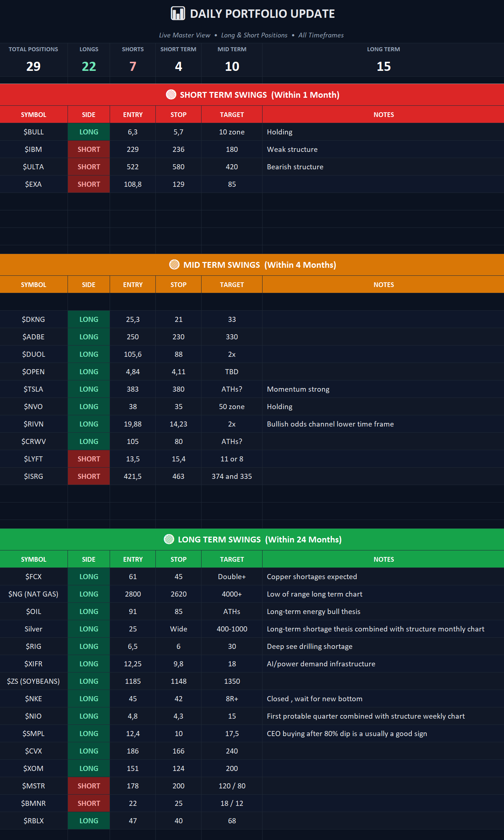Click the $ULTA symbol cell
The width and height of the screenshot is (504, 840).
pos(34,167)
